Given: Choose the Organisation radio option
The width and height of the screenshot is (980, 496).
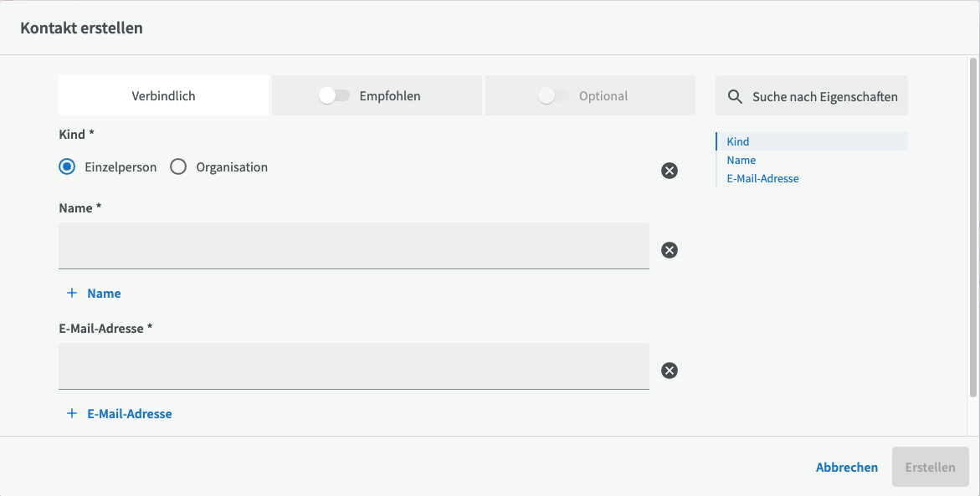Looking at the screenshot, I should tap(178, 167).
